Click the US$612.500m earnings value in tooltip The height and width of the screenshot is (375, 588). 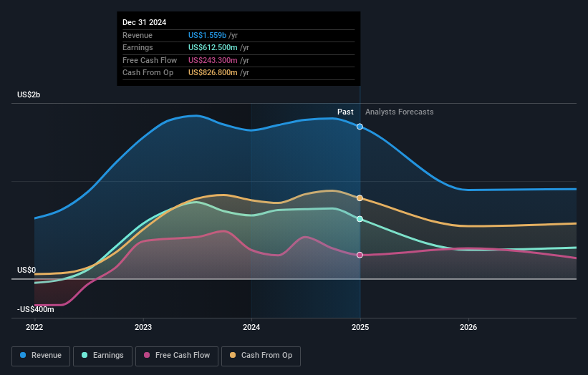(x=213, y=47)
